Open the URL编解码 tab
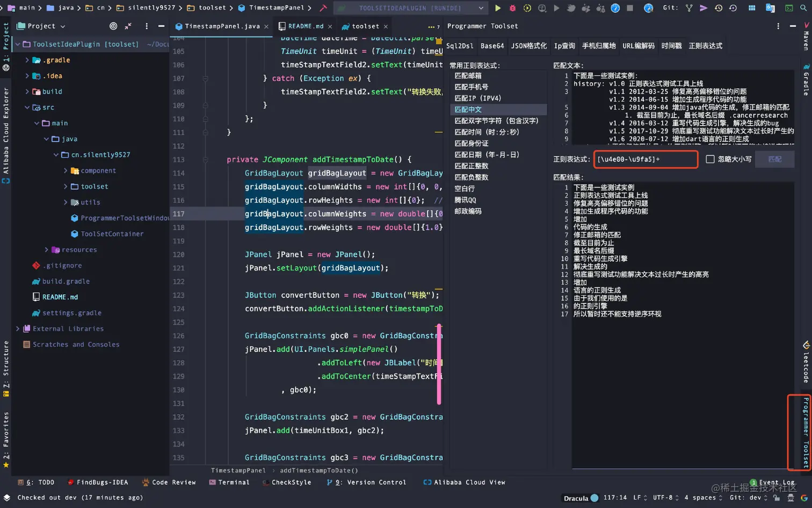 [x=638, y=46]
